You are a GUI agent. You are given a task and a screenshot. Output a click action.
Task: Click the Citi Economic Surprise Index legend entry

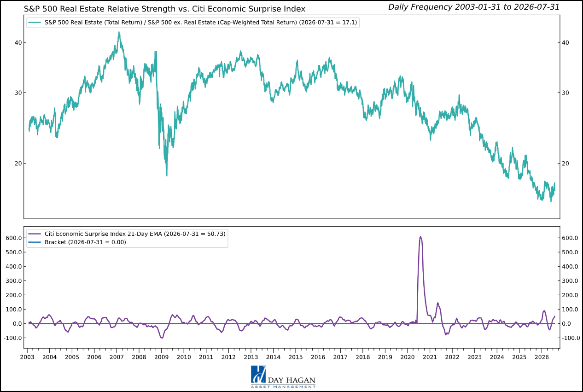click(134, 234)
